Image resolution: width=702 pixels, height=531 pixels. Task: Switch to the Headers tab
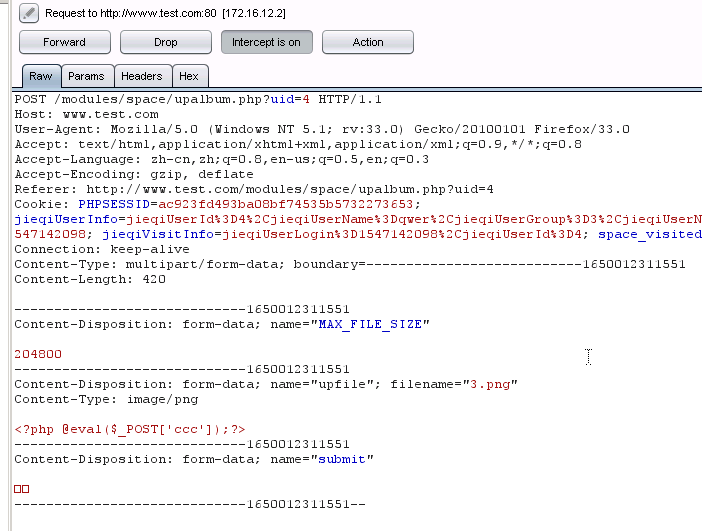(142, 76)
